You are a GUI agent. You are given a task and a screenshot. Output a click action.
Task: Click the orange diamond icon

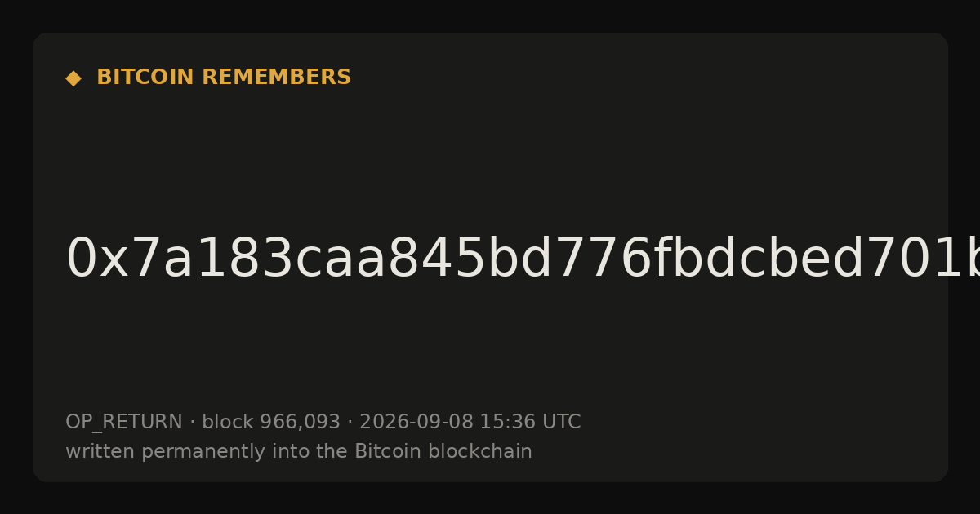tap(73, 78)
